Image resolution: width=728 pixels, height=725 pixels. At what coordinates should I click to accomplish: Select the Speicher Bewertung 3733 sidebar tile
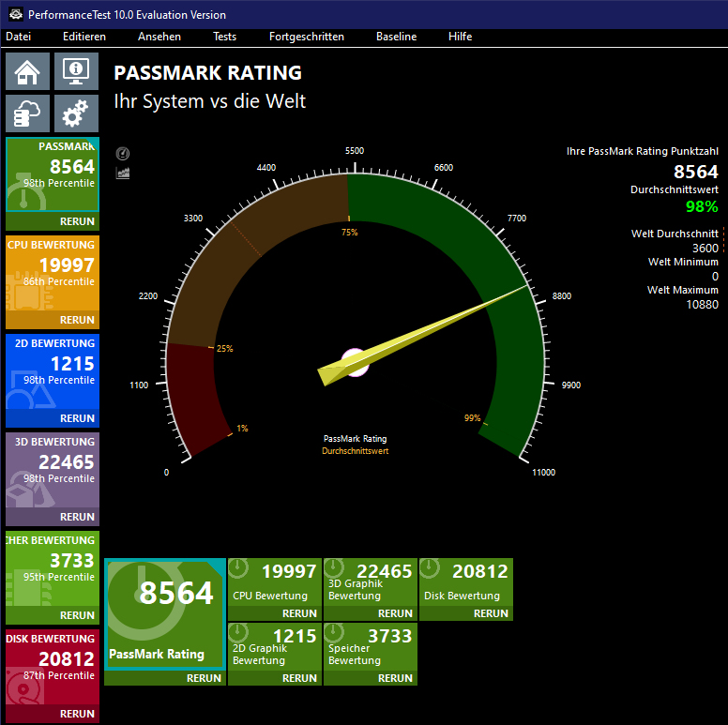point(53,567)
